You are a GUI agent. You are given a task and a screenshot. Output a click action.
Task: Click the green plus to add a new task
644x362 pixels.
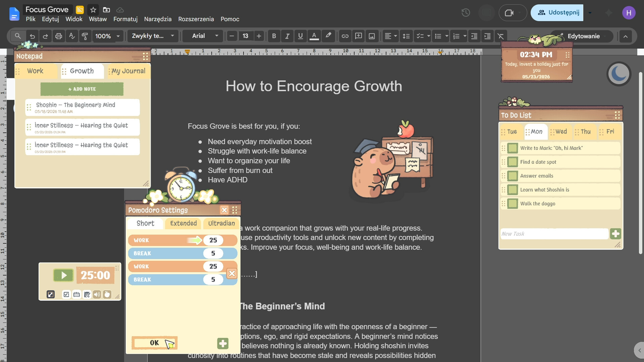[x=615, y=234]
